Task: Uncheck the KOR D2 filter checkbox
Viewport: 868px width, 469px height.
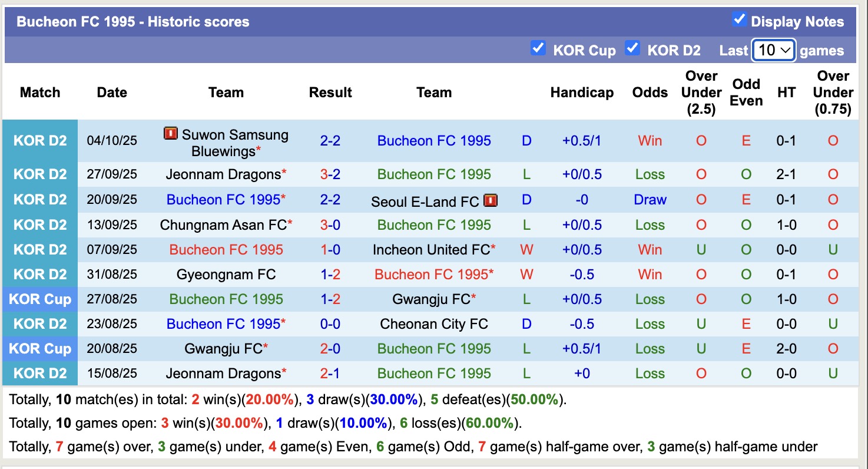Action: click(x=632, y=48)
